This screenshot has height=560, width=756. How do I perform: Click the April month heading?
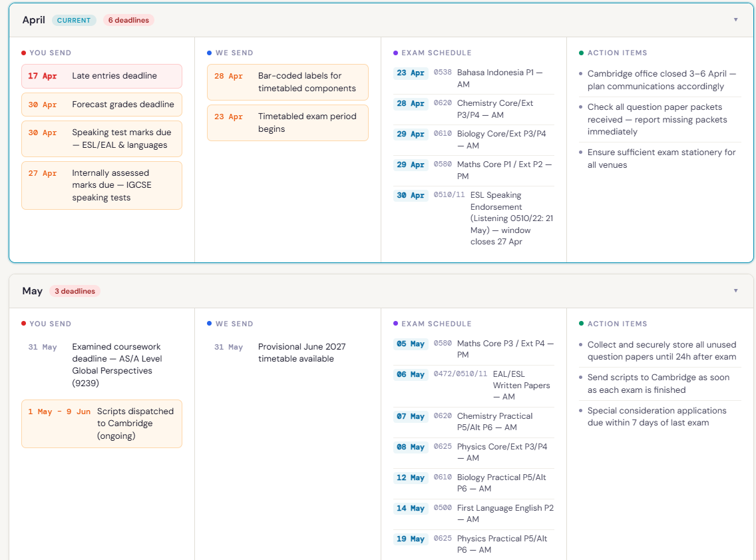pyautogui.click(x=34, y=20)
